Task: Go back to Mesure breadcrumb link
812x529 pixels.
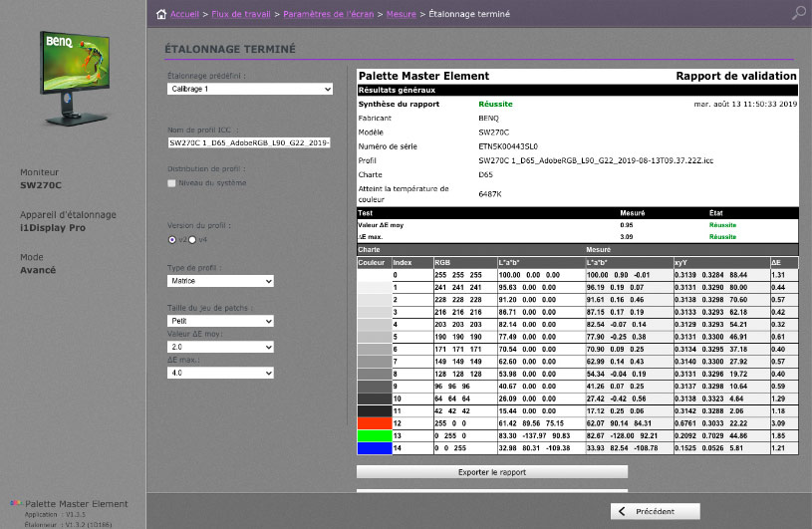Action: [401, 14]
